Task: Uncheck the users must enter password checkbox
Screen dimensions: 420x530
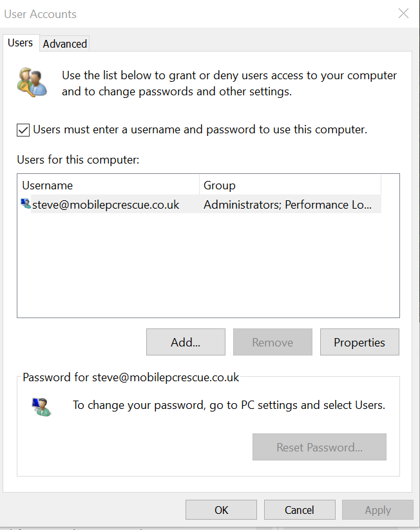Action: [x=23, y=130]
